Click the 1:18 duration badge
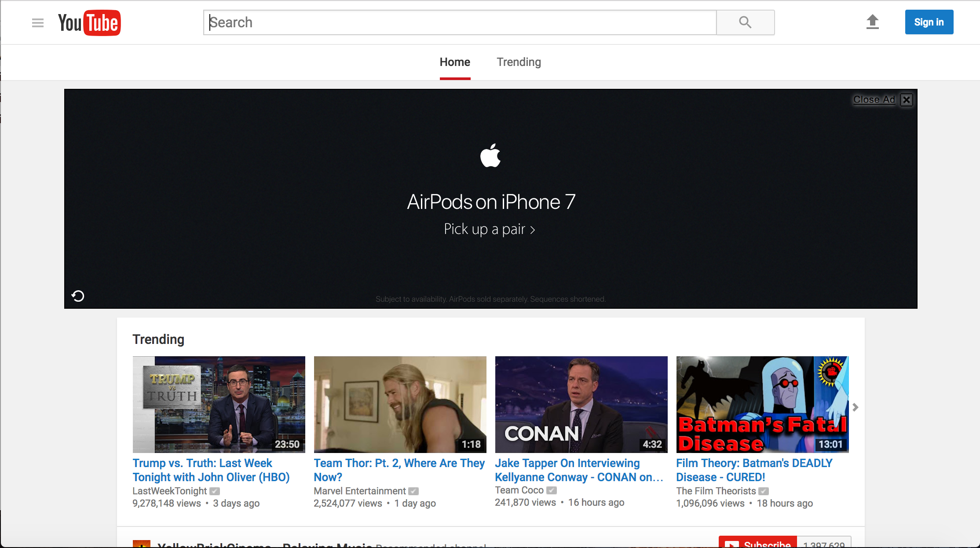Image resolution: width=980 pixels, height=548 pixels. pyautogui.click(x=471, y=445)
